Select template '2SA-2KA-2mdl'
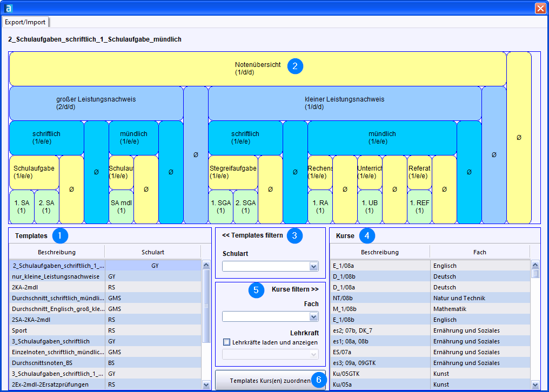Viewport: 549px width, 392px height. [105, 320]
